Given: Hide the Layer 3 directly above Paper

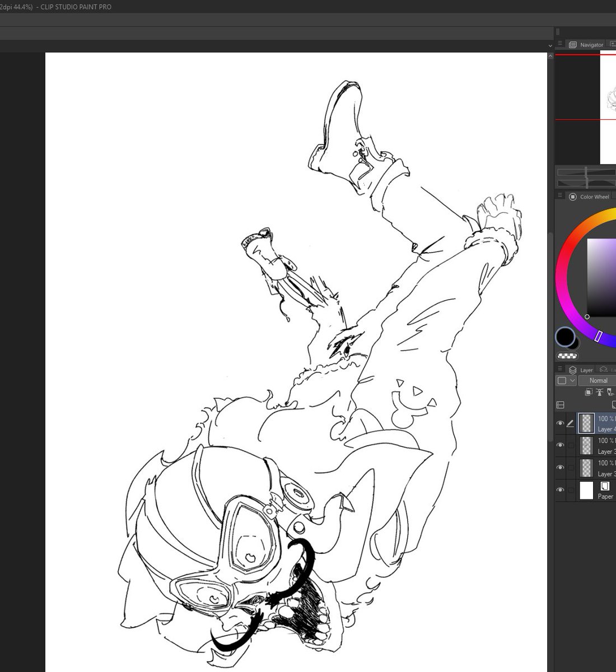Looking at the screenshot, I should (560, 468).
